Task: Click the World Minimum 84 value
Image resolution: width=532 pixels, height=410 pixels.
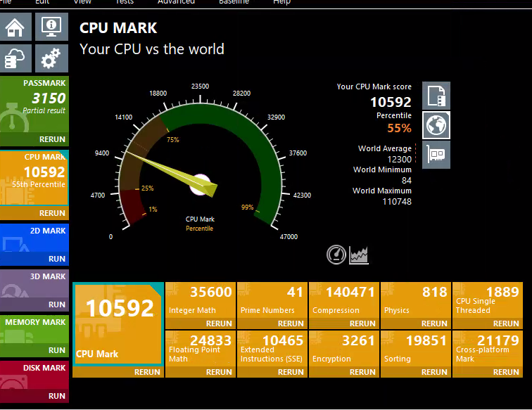Action: pos(407,181)
